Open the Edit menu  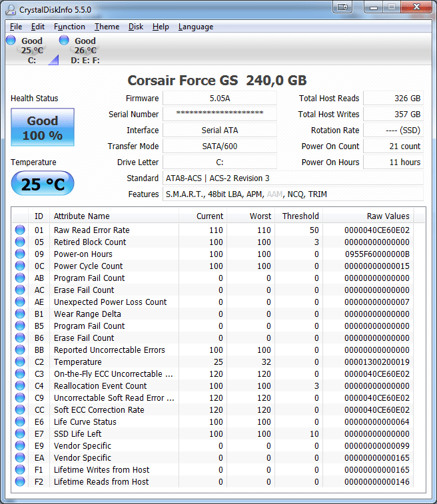[x=37, y=27]
